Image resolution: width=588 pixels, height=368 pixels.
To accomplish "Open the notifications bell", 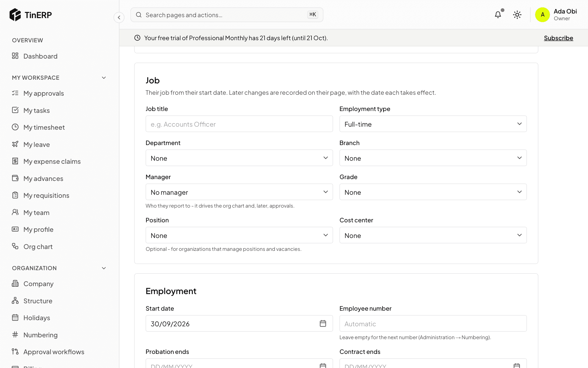I will (498, 15).
